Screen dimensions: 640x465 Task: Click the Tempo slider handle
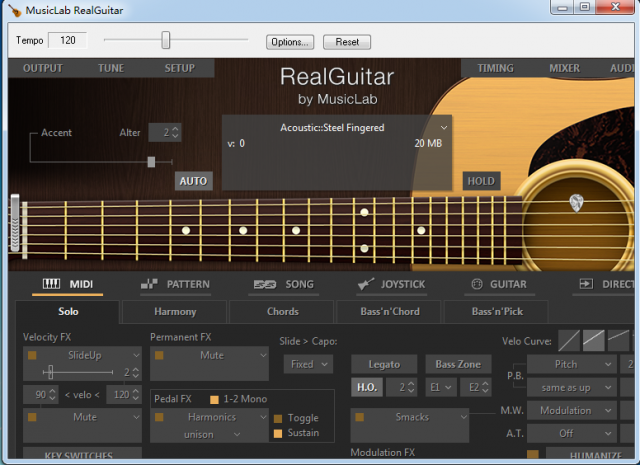[166, 40]
